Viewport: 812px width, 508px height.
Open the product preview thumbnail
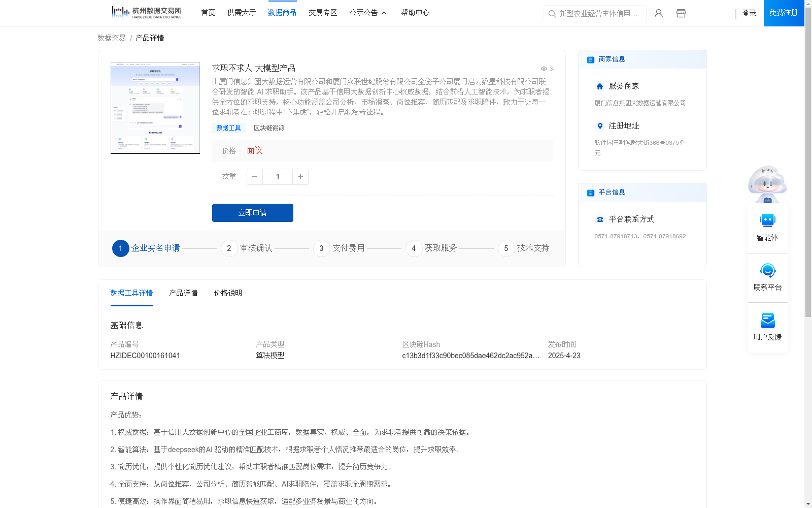coord(155,108)
